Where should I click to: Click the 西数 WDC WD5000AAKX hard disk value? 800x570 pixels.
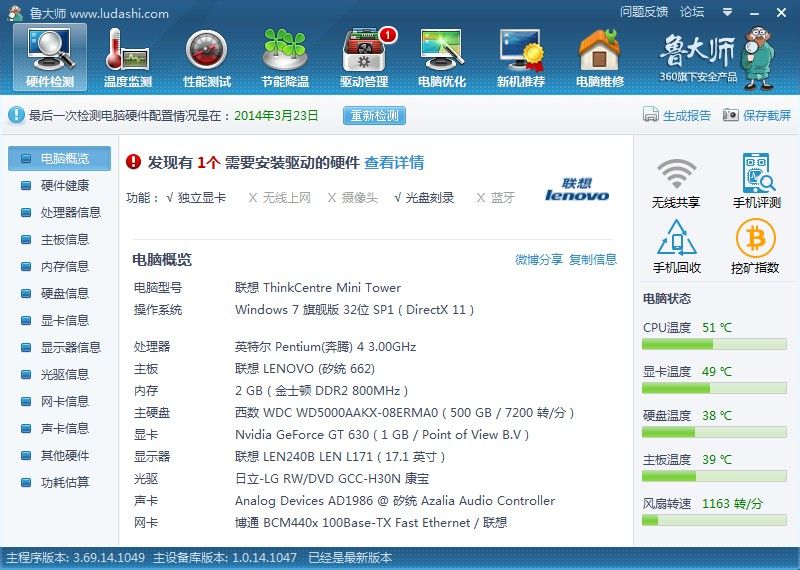pyautogui.click(x=405, y=412)
